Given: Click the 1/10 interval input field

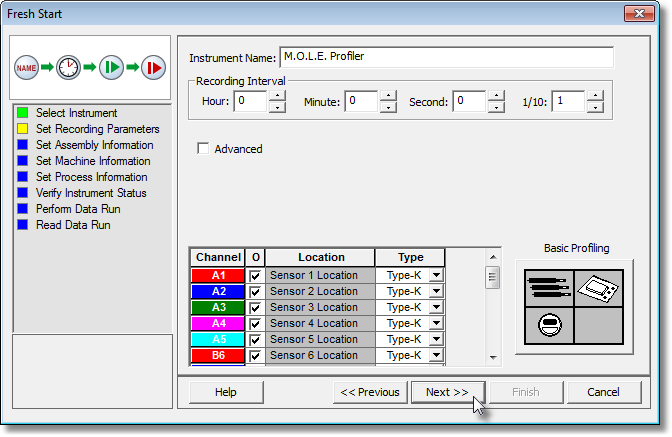Looking at the screenshot, I should click(x=569, y=101).
